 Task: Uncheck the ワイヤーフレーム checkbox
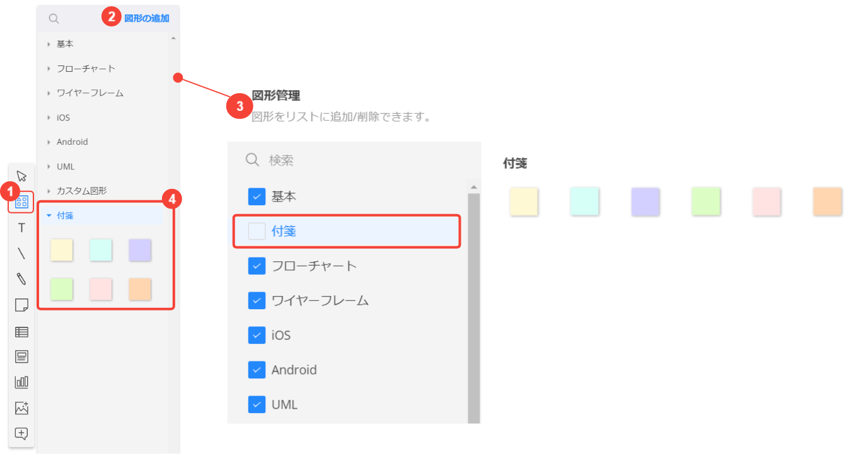(x=257, y=300)
